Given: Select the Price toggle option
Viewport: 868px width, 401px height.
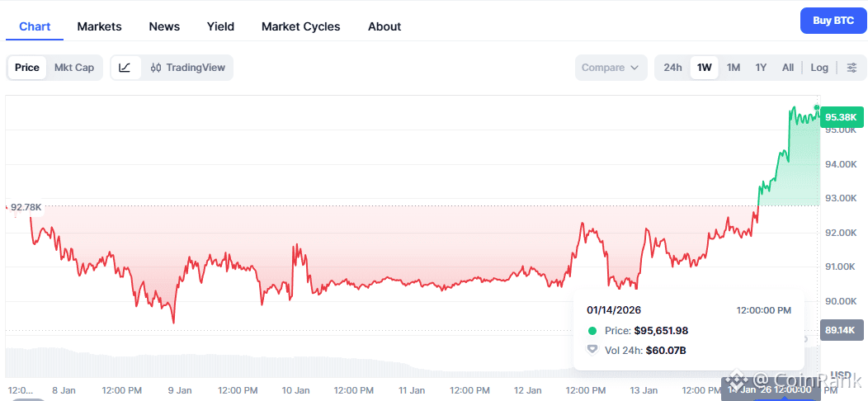Looking at the screenshot, I should tap(27, 68).
